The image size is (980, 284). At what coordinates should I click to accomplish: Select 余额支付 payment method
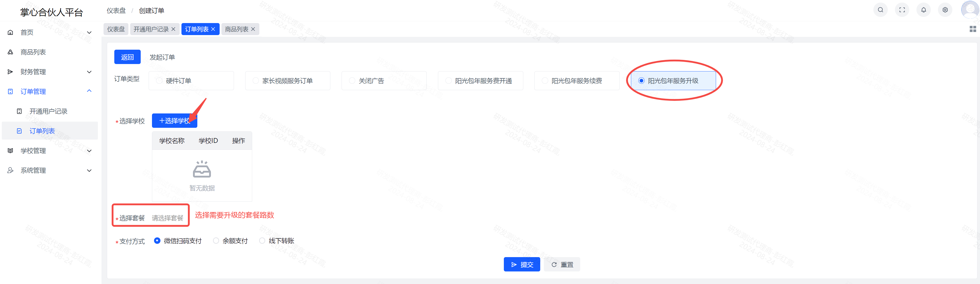(x=216, y=241)
